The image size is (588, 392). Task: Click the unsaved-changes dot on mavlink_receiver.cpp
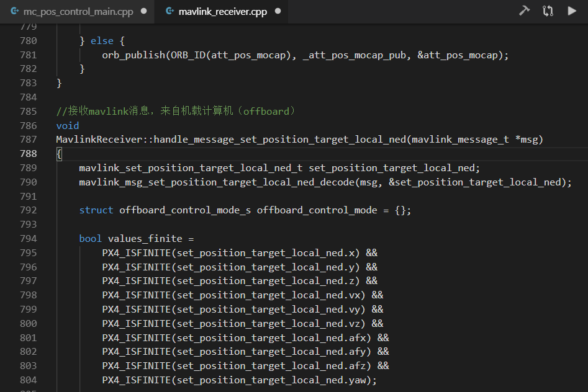[x=278, y=11]
